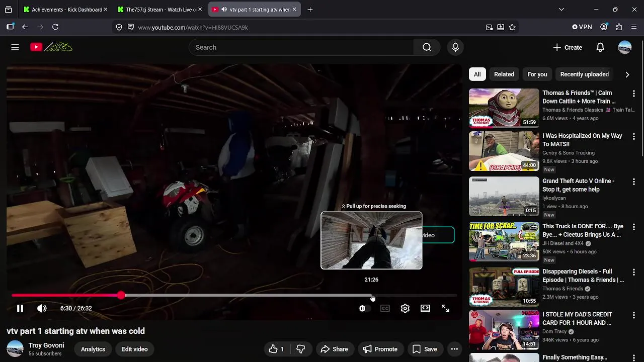Click the Edit video button

point(135,349)
